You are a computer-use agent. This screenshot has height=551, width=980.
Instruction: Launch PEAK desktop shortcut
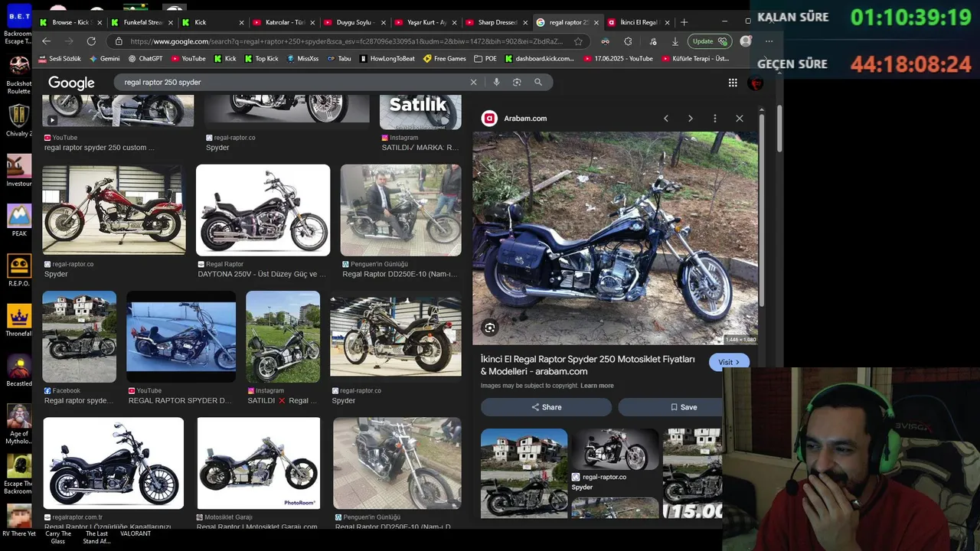click(x=18, y=220)
